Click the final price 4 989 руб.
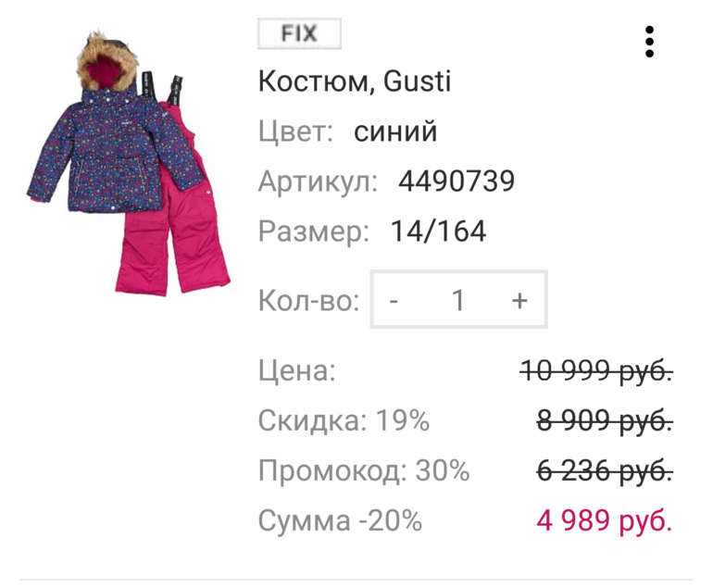 click(605, 521)
